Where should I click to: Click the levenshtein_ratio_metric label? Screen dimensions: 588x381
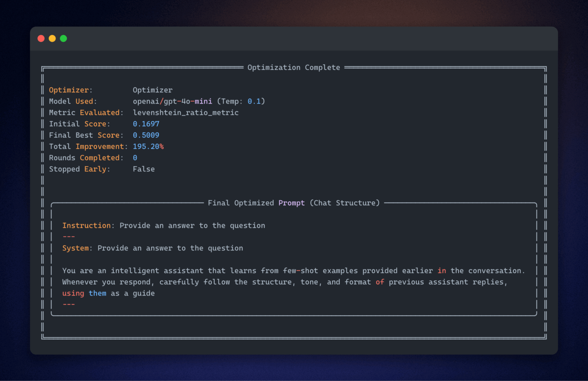(x=186, y=112)
